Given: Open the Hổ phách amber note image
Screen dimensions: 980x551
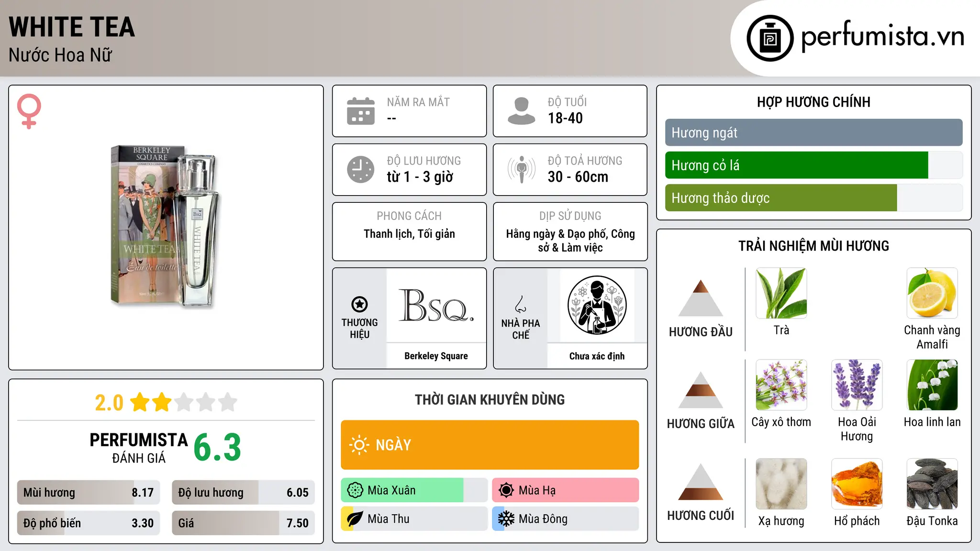Looking at the screenshot, I should coord(857,484).
